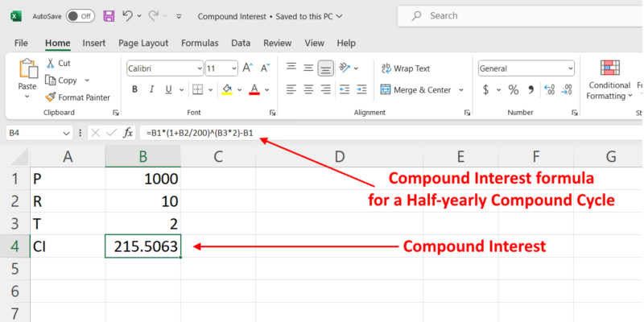644x322 pixels.
Task: Click Decrease Indent icon
Action: pyautogui.click(x=345, y=89)
